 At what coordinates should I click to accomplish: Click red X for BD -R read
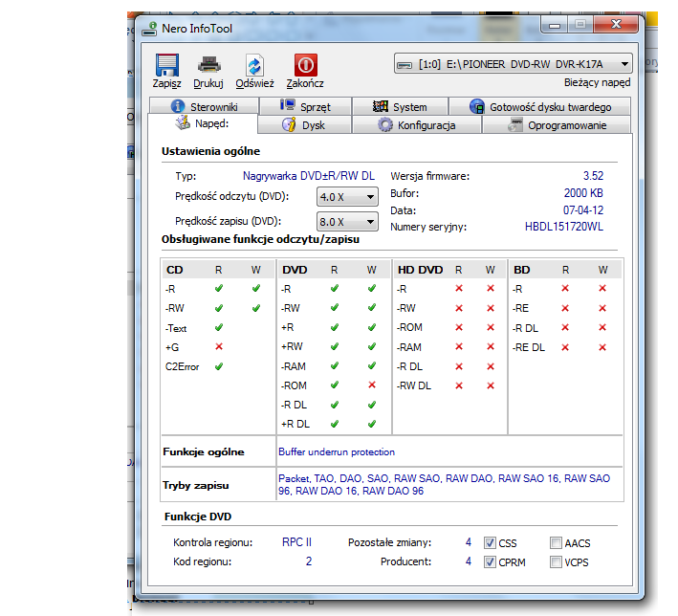click(x=565, y=288)
